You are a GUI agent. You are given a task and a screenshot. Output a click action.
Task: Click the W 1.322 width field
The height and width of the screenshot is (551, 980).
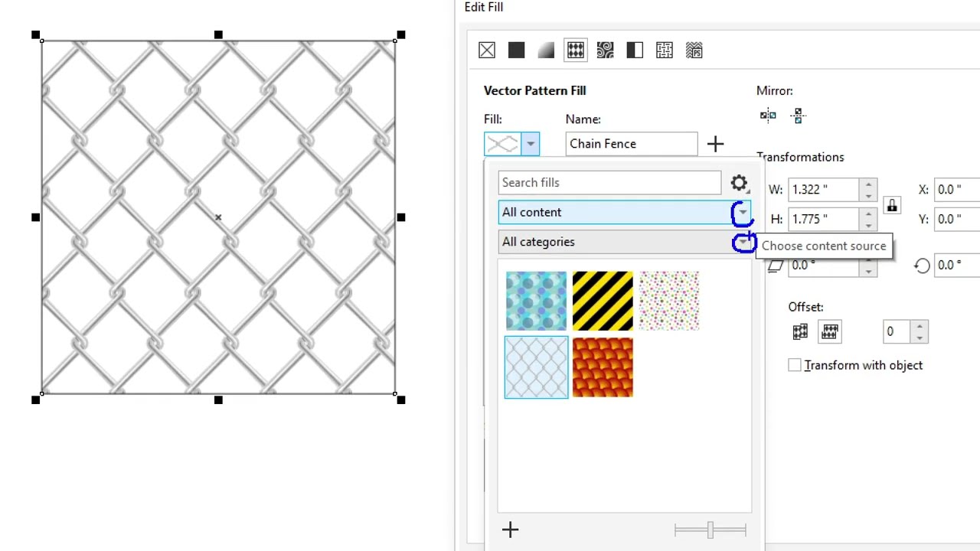point(824,190)
